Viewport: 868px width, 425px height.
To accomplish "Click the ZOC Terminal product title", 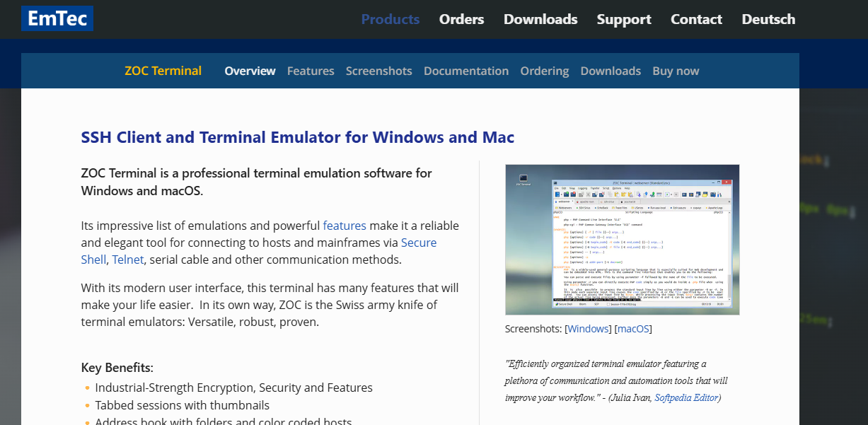I will pyautogui.click(x=163, y=71).
